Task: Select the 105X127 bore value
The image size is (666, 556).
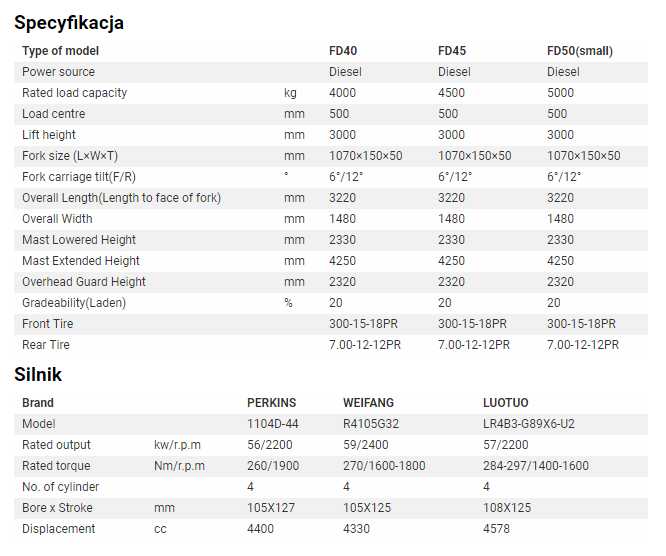Action: [x=271, y=508]
